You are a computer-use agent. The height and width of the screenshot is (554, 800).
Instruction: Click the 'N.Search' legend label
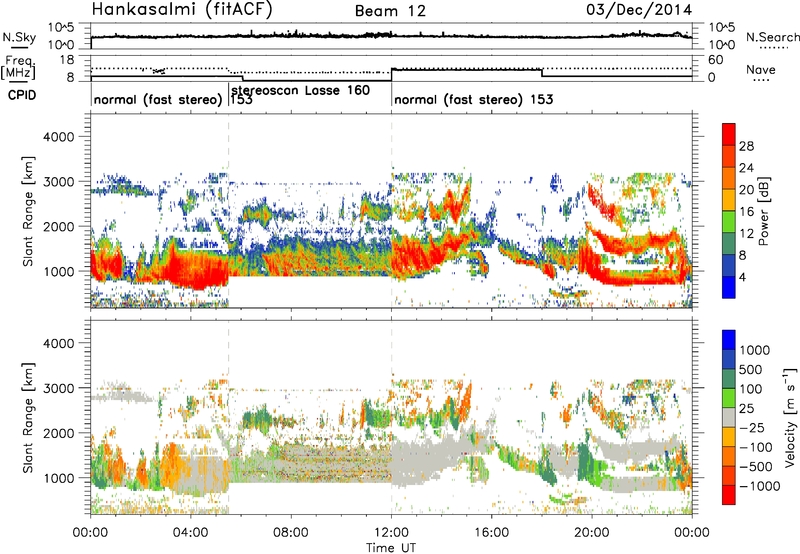click(772, 37)
